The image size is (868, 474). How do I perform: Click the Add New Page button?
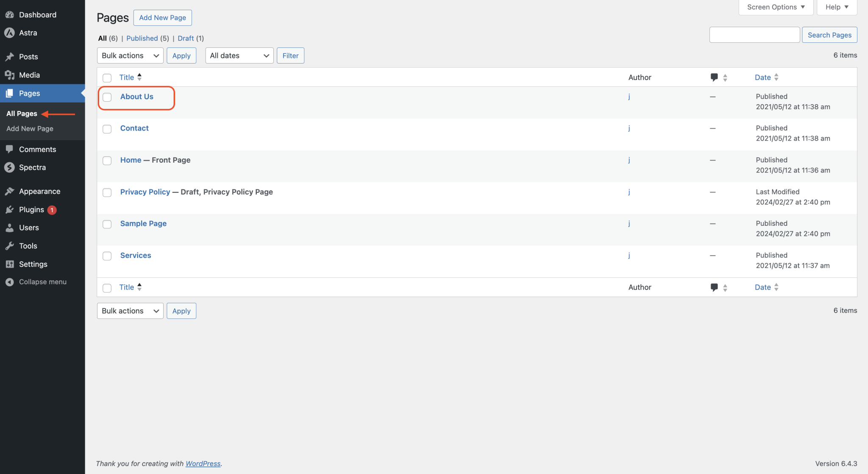coord(162,18)
